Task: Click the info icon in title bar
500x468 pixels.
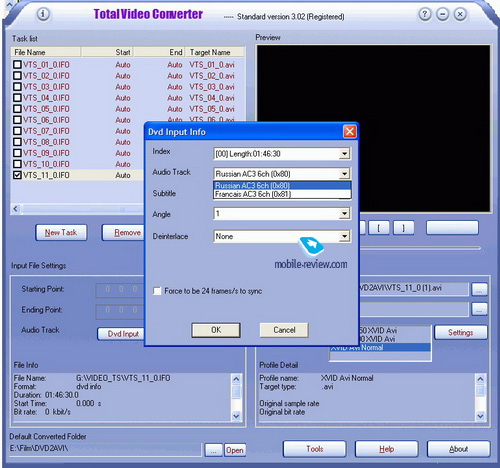Action: pos(43,14)
